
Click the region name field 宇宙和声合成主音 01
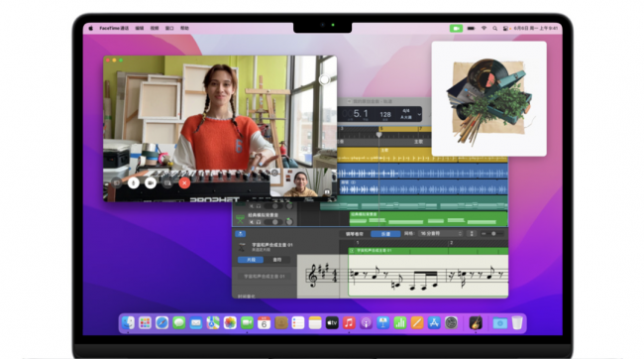tap(265, 277)
